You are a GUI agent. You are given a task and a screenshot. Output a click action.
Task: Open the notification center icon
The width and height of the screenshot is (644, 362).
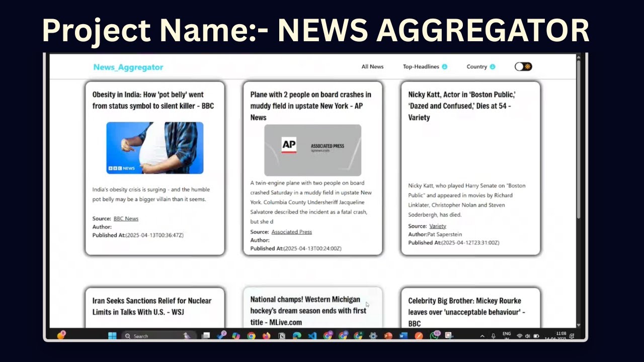coord(572,336)
